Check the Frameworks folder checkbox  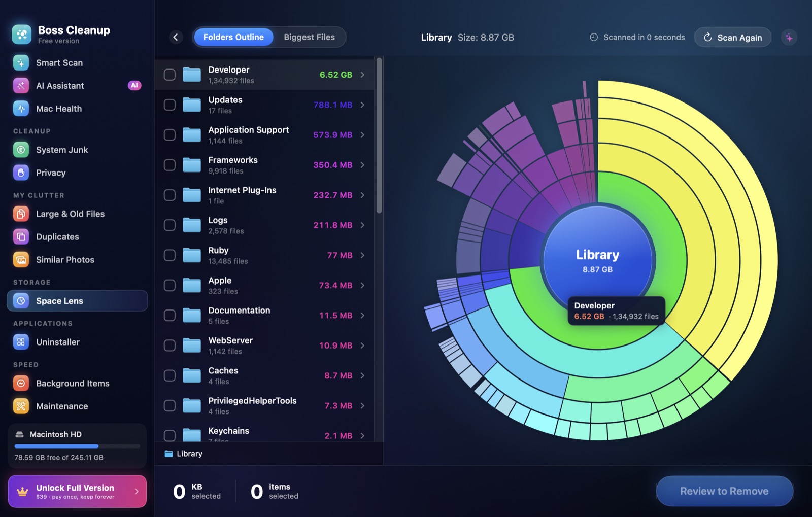coord(170,165)
